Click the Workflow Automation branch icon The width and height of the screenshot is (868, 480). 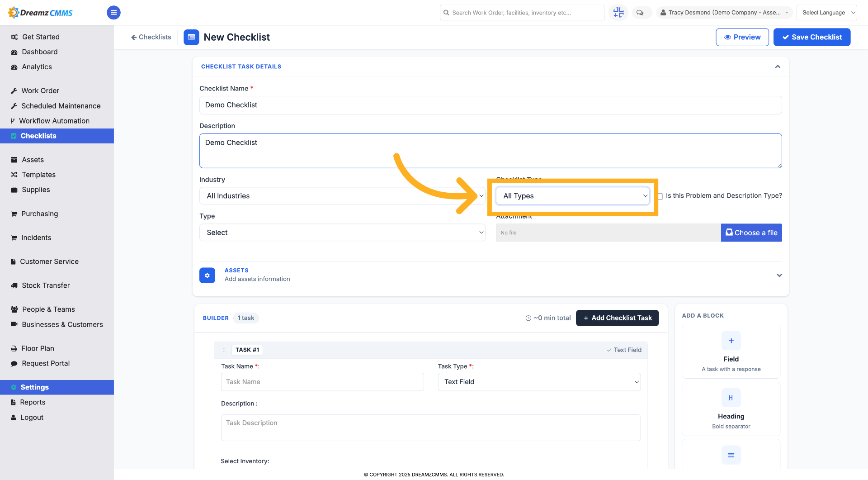[13, 121]
